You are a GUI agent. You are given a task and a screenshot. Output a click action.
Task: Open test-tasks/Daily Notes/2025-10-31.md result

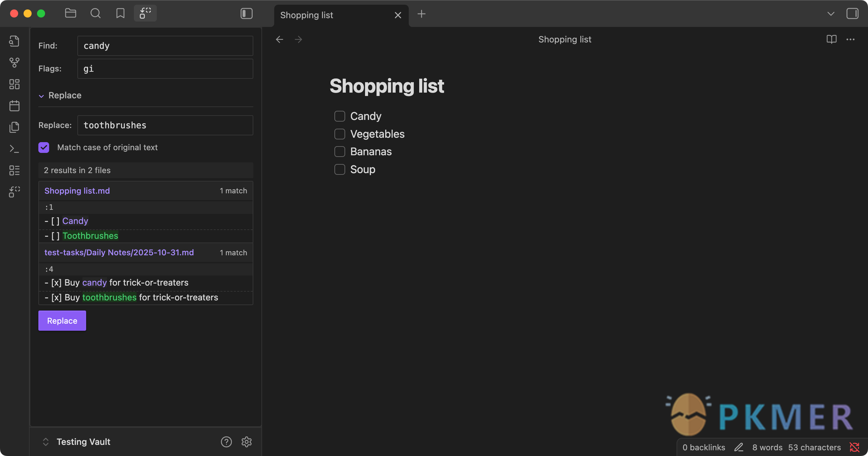point(119,252)
